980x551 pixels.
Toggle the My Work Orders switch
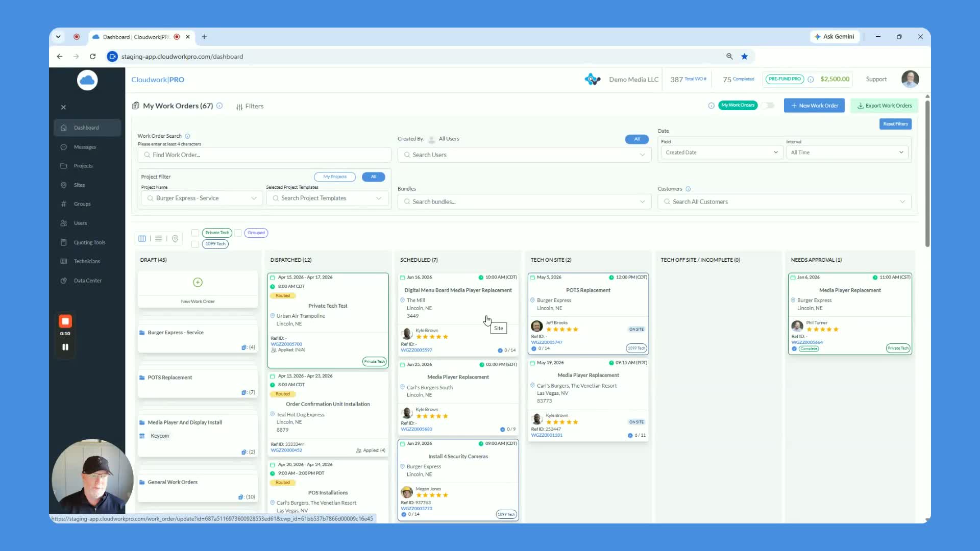point(768,106)
